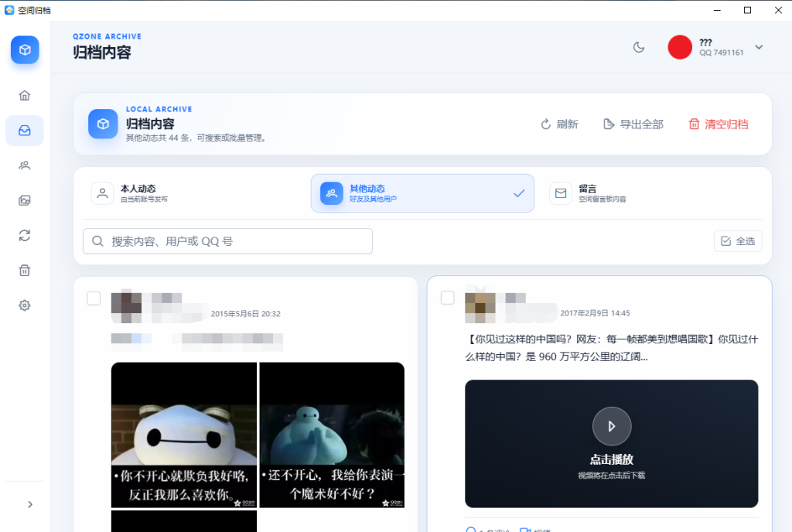792x532 pixels.
Task: Click the red user avatar
Action: click(x=680, y=47)
